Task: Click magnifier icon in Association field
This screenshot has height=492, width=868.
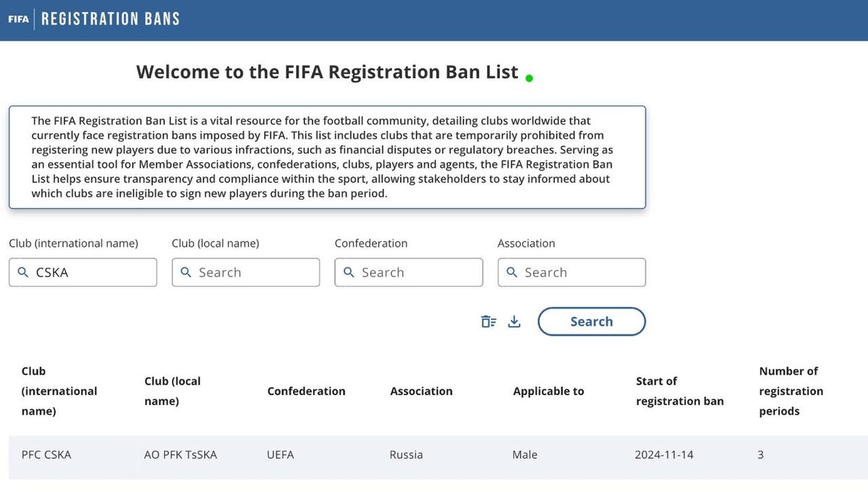Action: 511,273
